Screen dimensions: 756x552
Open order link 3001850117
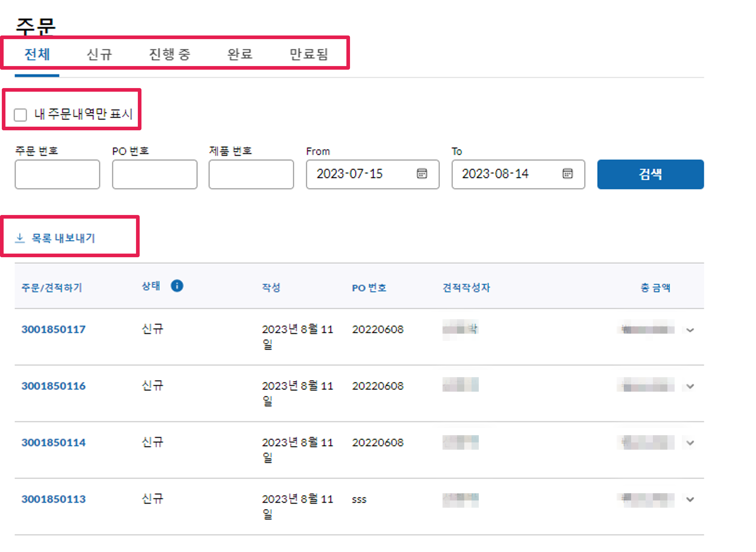[x=53, y=329]
